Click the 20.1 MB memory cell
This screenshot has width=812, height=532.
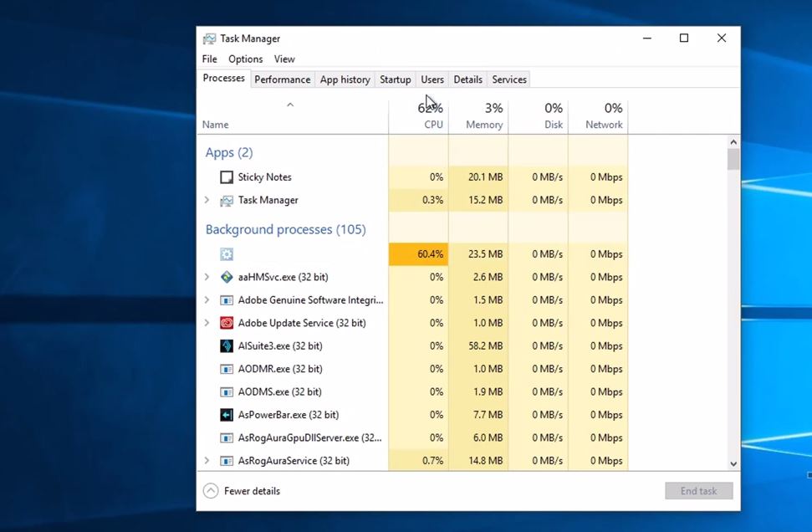(478, 177)
